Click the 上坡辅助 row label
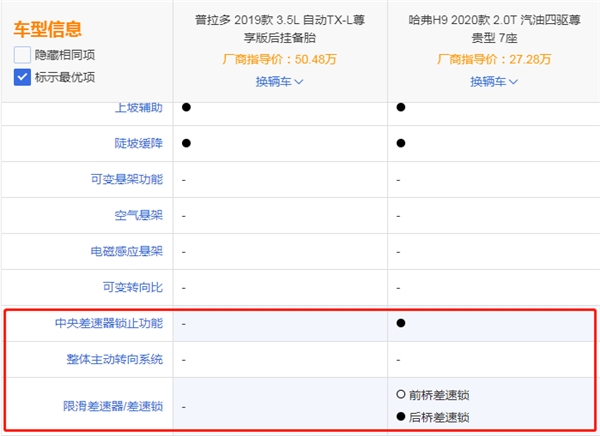This screenshot has width=600, height=436. (x=139, y=108)
